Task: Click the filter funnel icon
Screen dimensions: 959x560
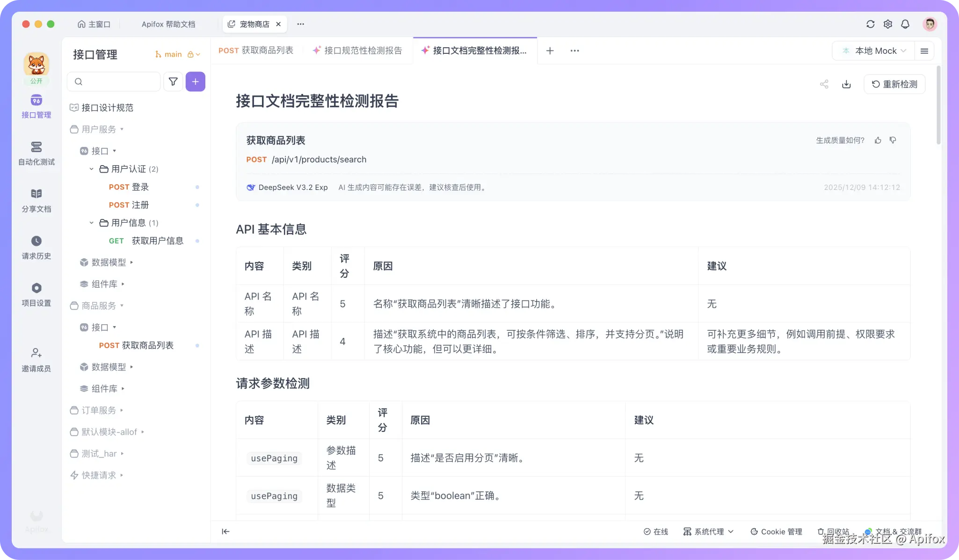Action: pos(173,82)
